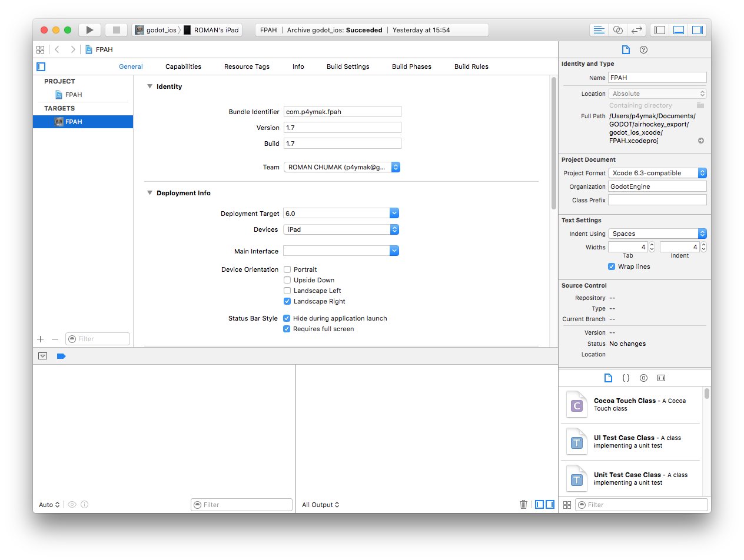Adjust the Indent width stepper
Image resolution: width=744 pixels, height=560 pixels.
[x=703, y=247]
